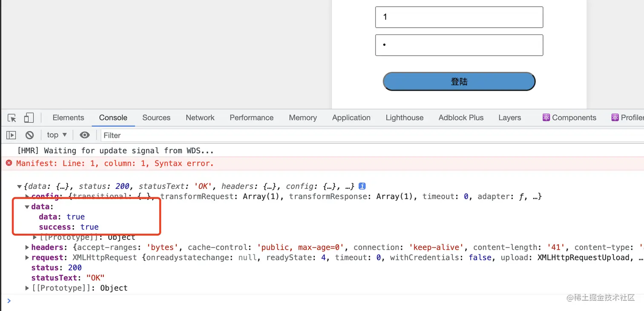644x311 pixels.
Task: Open the Sources tab
Action: tap(156, 118)
